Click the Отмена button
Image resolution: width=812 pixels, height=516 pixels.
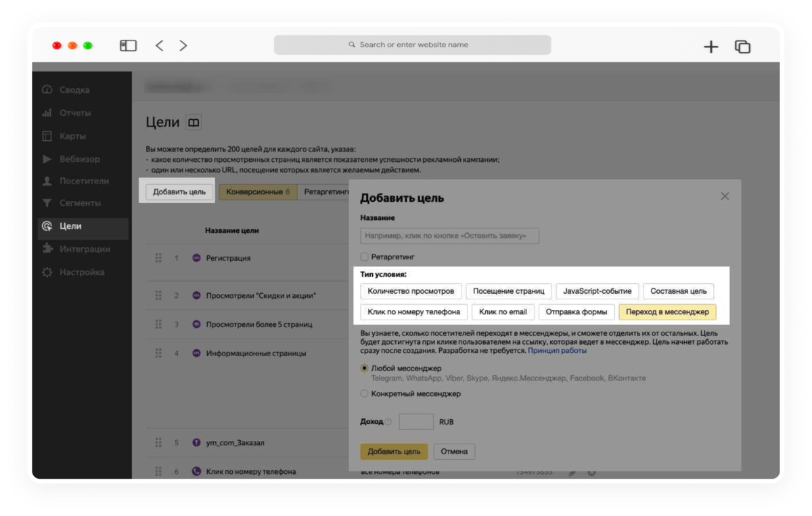click(454, 452)
